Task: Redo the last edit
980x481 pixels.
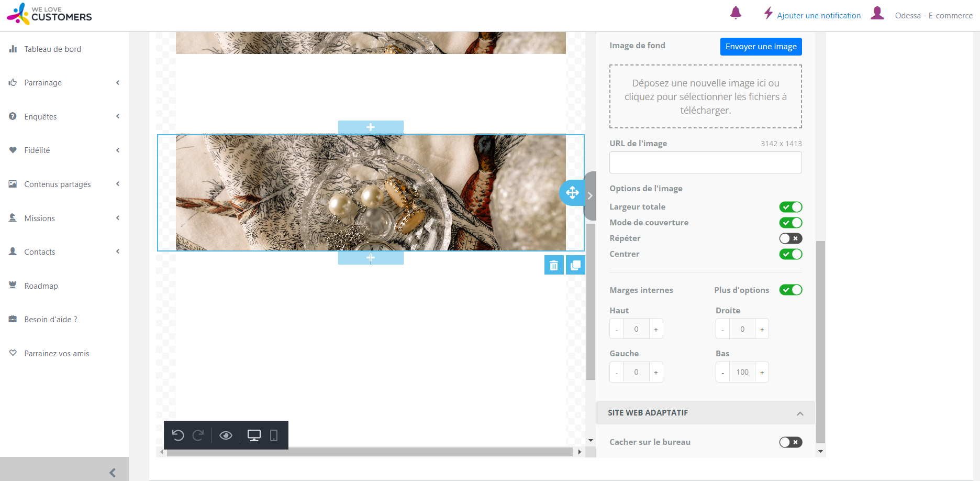Action: [198, 435]
